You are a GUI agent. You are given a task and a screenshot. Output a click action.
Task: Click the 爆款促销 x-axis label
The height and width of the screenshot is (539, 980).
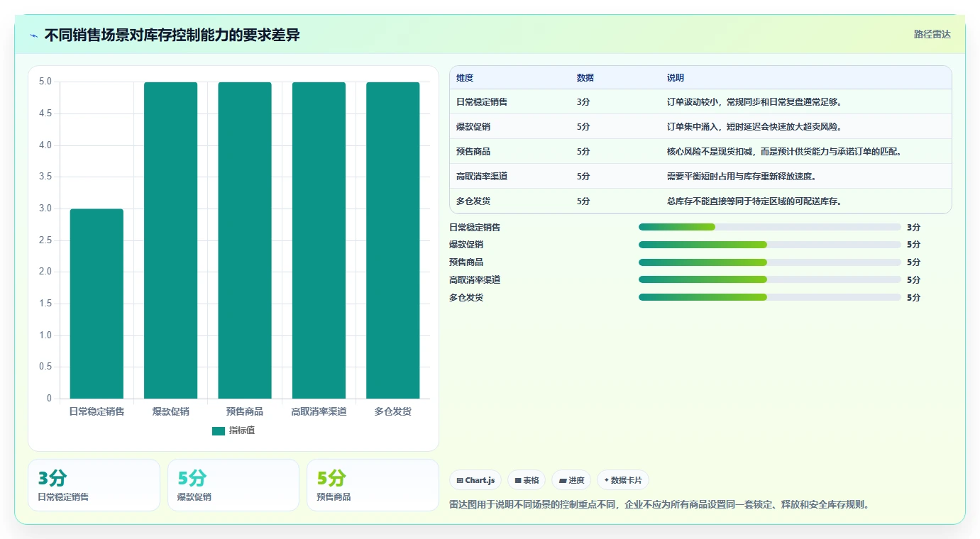click(171, 411)
